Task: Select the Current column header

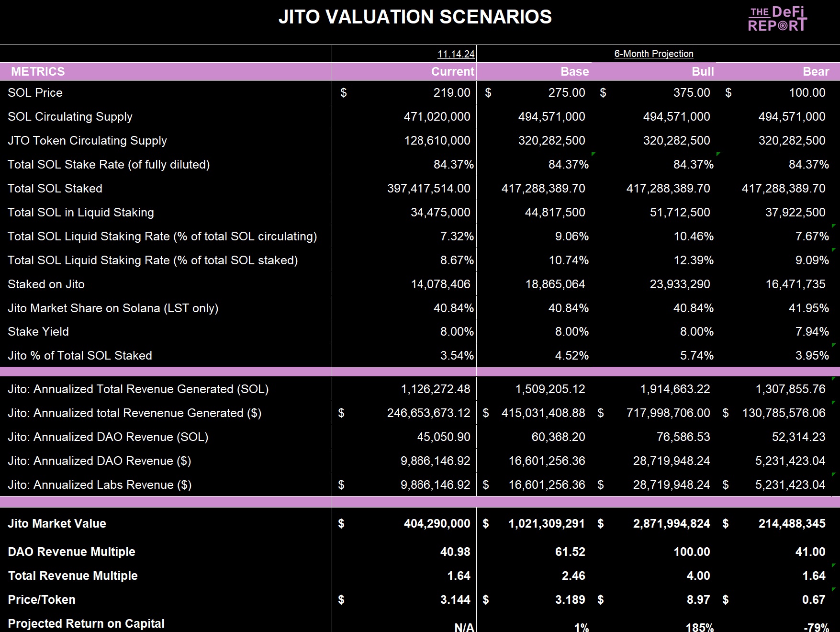Action: (452, 71)
